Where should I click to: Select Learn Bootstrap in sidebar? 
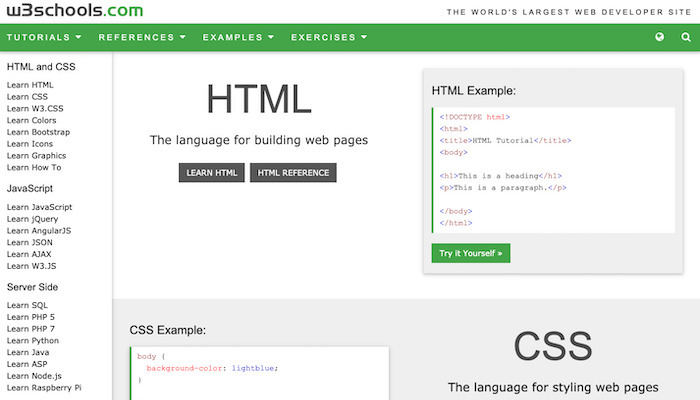tap(38, 132)
